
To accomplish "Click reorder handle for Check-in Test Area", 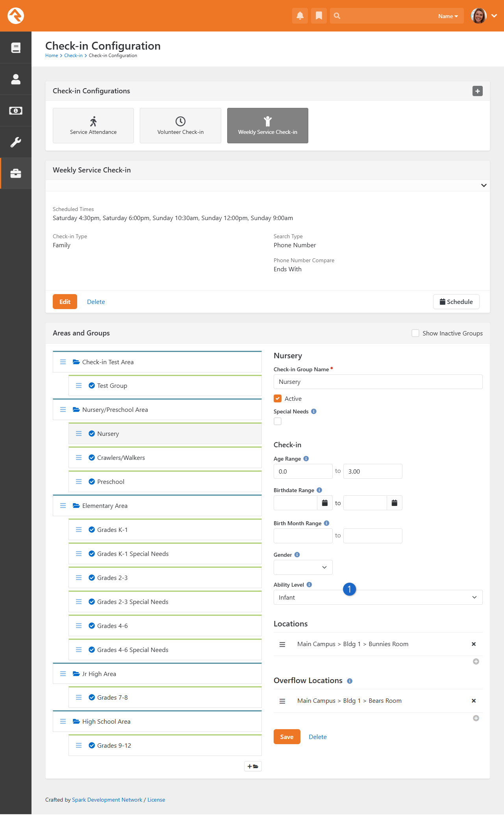I will pyautogui.click(x=63, y=362).
